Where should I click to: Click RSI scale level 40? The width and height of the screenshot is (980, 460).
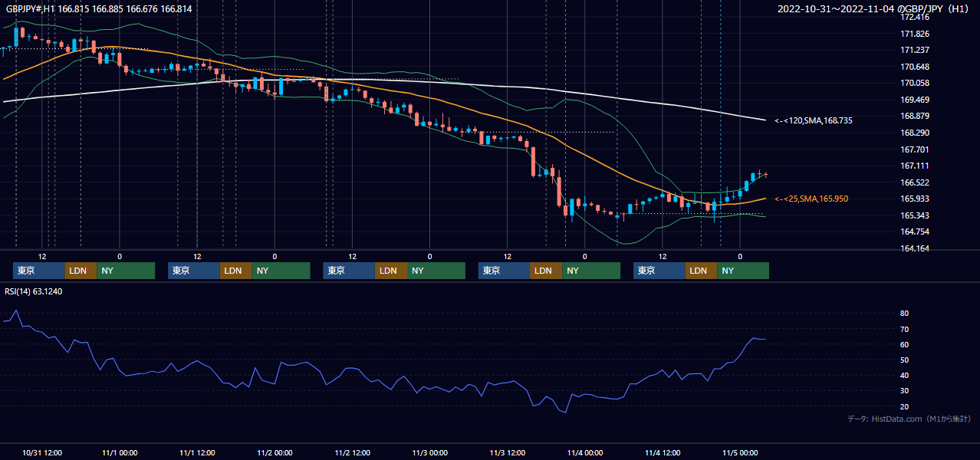[905, 375]
